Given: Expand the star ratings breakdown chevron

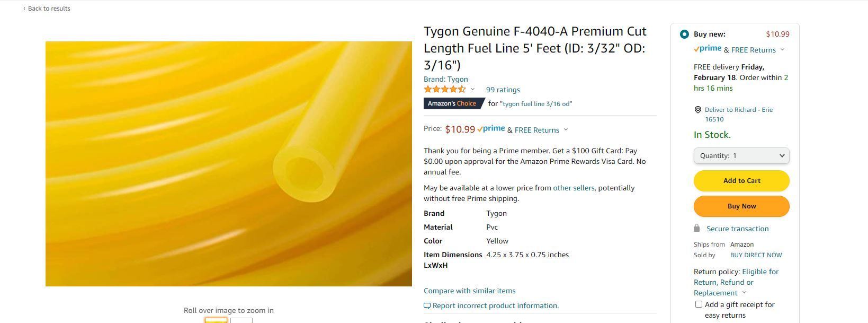Looking at the screenshot, I should click(472, 89).
